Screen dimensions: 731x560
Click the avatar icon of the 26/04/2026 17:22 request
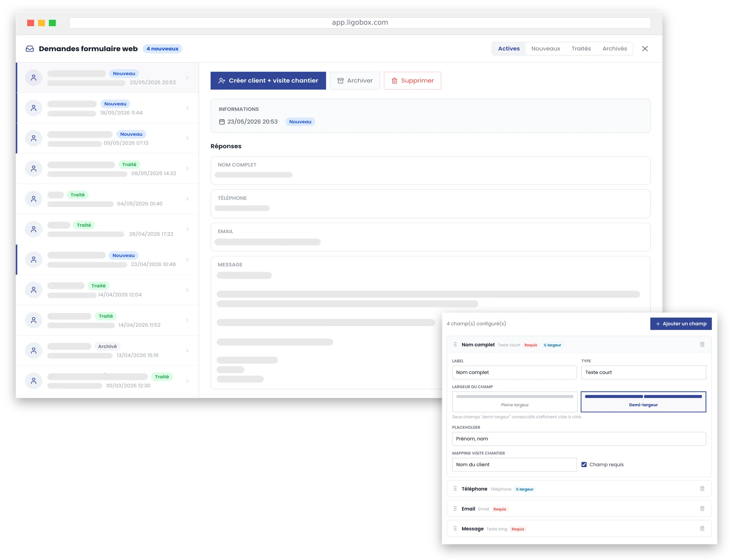click(34, 229)
